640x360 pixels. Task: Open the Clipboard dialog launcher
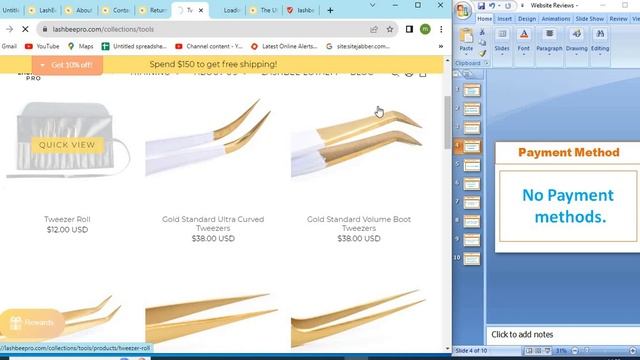coord(486,63)
